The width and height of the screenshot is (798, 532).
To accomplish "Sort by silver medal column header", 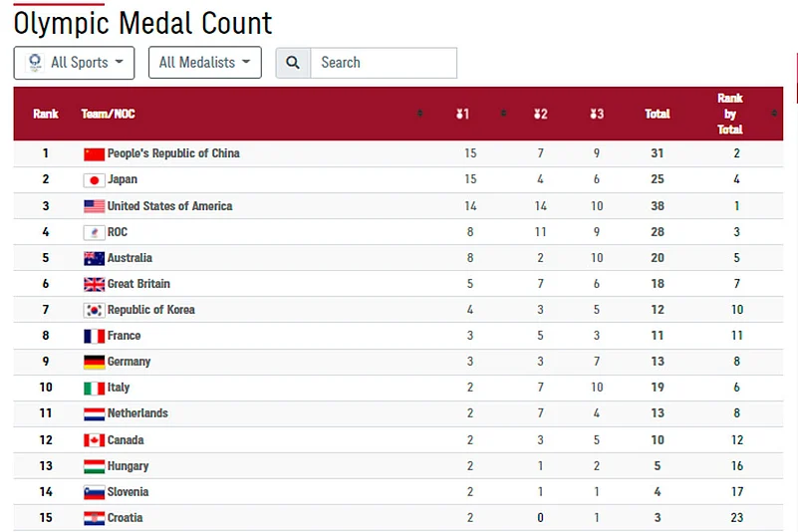I will 540,115.
